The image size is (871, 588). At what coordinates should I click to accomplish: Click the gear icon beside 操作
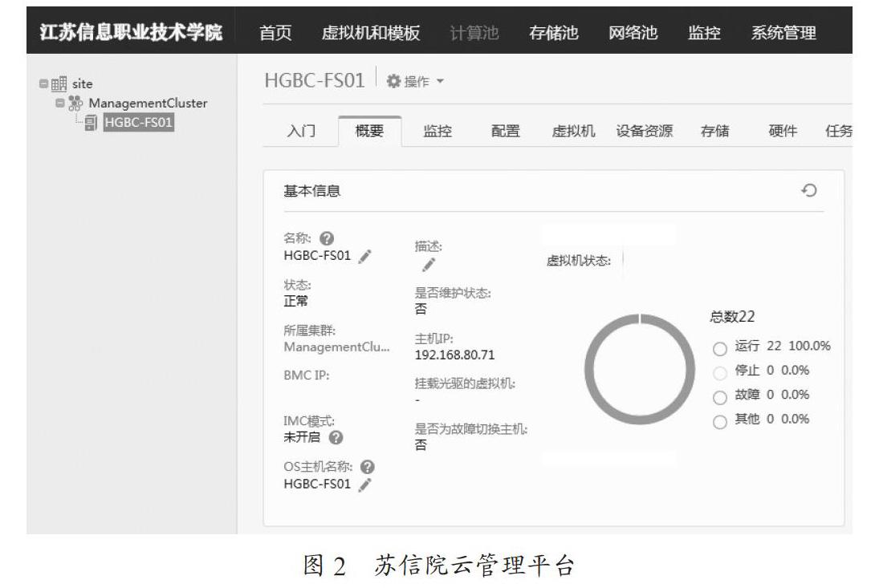[x=393, y=81]
